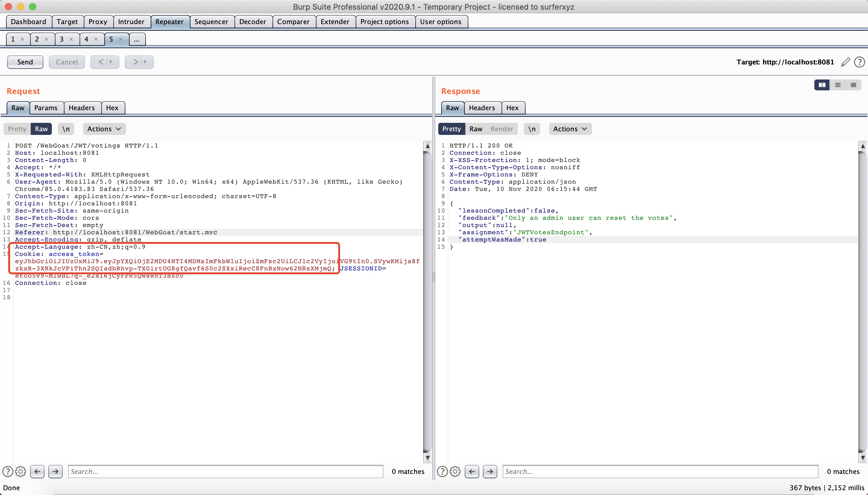Click the pencil icon to edit target
This screenshot has width=868, height=495.
point(845,62)
